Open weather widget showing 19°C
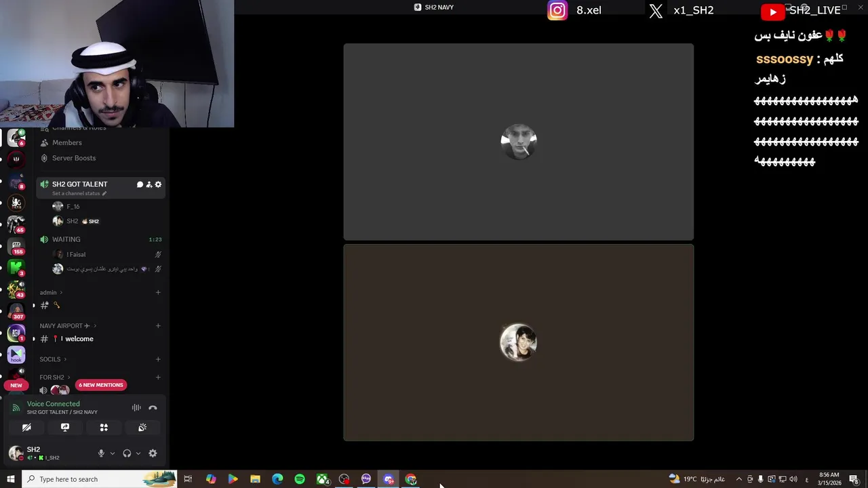 tap(696, 479)
